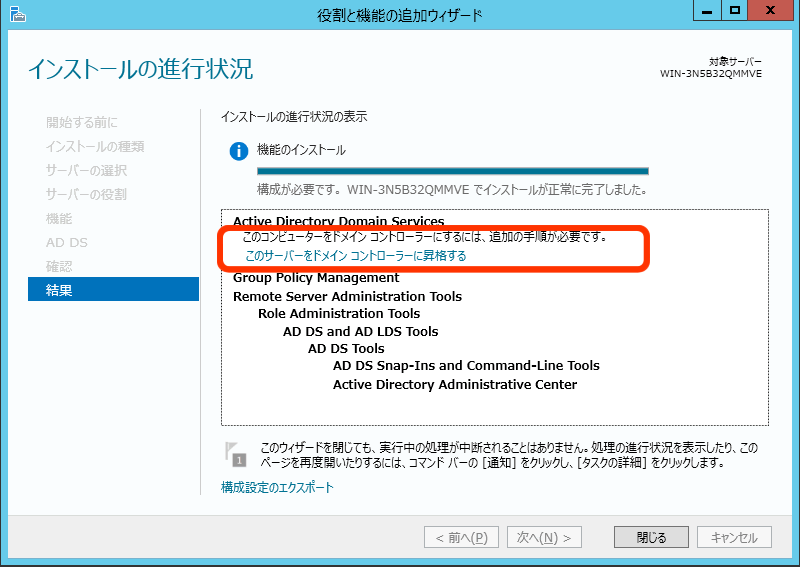
Task: Select 機能 step in sidebar
Action: click(x=59, y=218)
